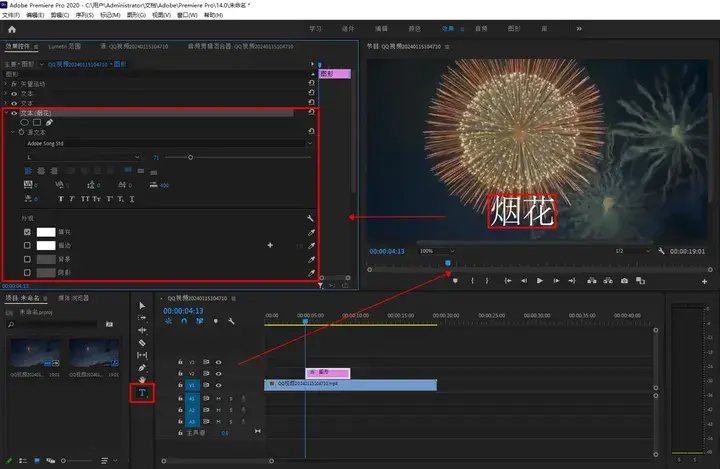Image resolution: width=720 pixels, height=469 pixels.
Task: Go to the Home screen icon
Action: [x=12, y=30]
